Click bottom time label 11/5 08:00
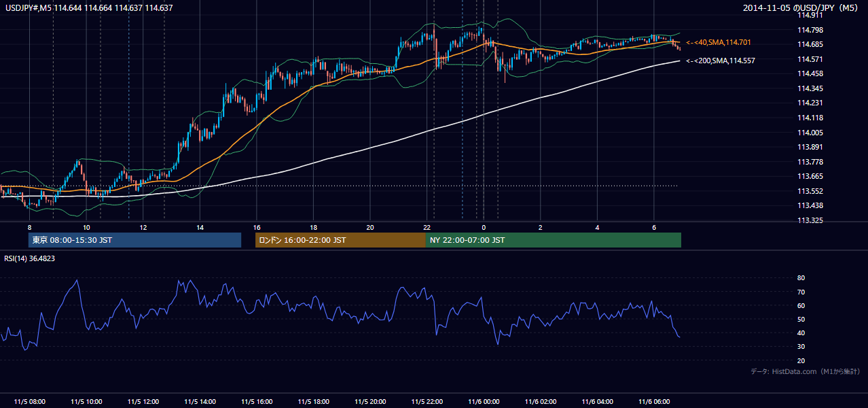Viewport: 868px width, 408px height. click(x=29, y=402)
